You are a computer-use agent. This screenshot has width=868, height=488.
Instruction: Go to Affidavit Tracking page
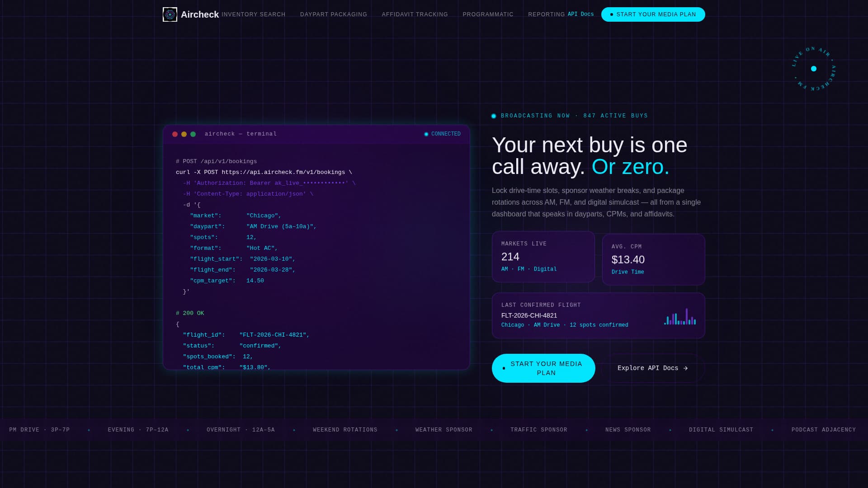(x=415, y=14)
